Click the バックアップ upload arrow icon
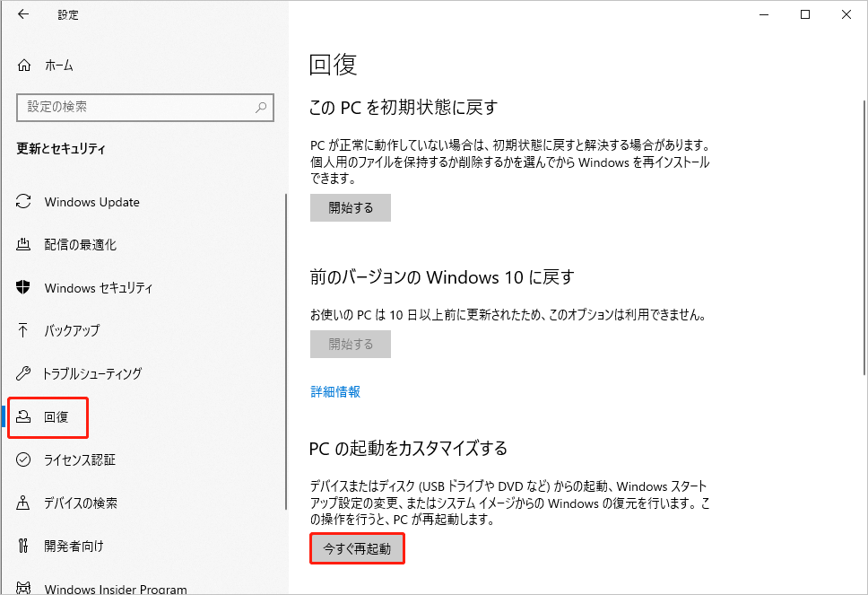868x595 pixels. [x=24, y=330]
